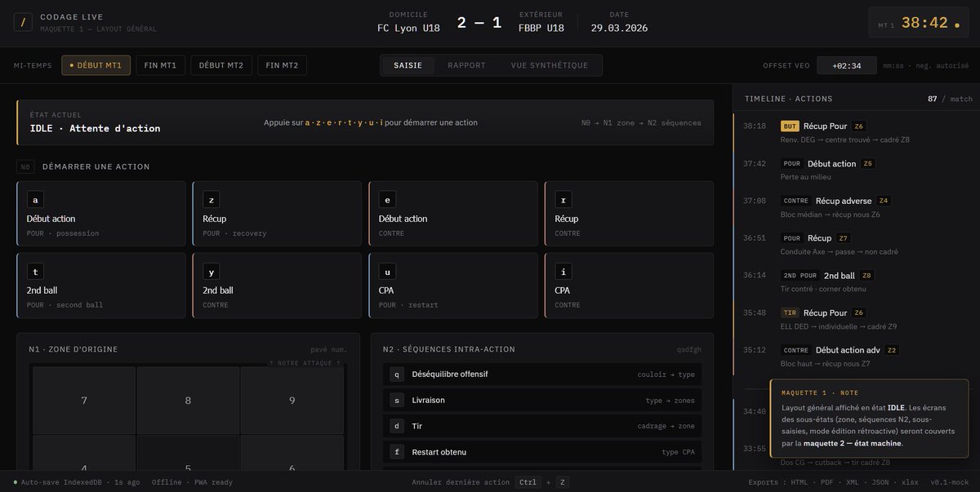Click the Ctrl key hint
Viewport: 980px width, 492px height.
[x=528, y=482]
